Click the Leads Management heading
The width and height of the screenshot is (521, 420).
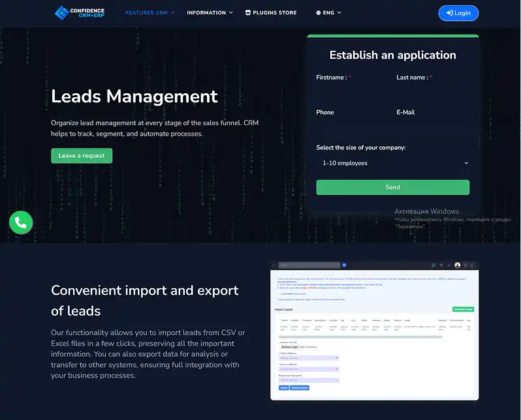[134, 97]
